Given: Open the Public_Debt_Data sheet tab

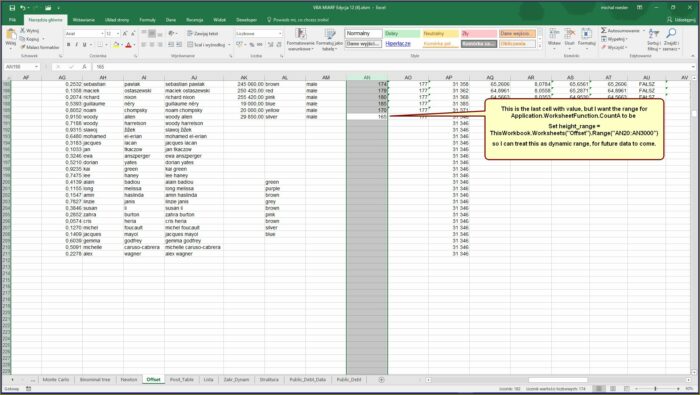Looking at the screenshot, I should tap(308, 379).
